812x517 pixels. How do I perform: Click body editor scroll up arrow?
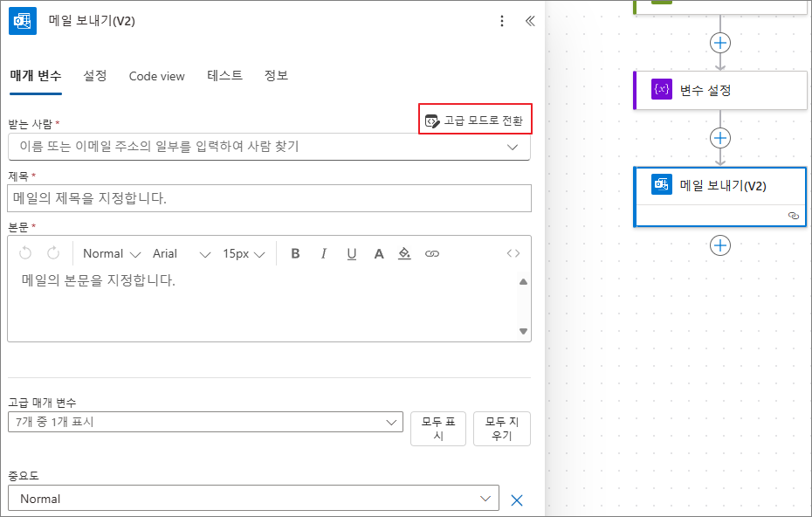pos(523,282)
